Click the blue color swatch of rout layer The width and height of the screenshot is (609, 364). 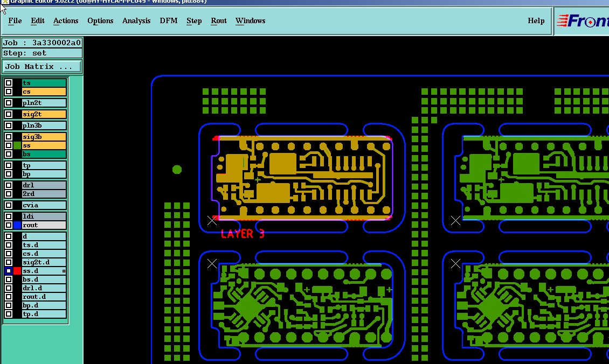(x=17, y=225)
